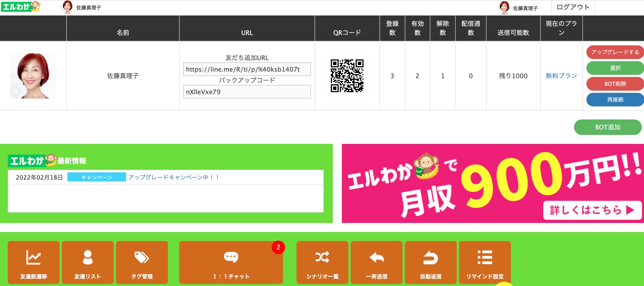The height and width of the screenshot is (286, 644).
Task: Click the blue 再接続 button
Action: tap(615, 100)
